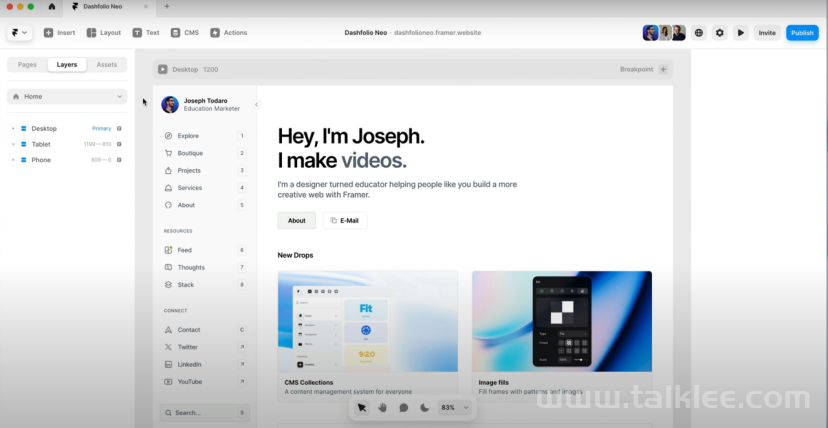Click the browser home tab icon
828x428 pixels.
click(x=51, y=6)
